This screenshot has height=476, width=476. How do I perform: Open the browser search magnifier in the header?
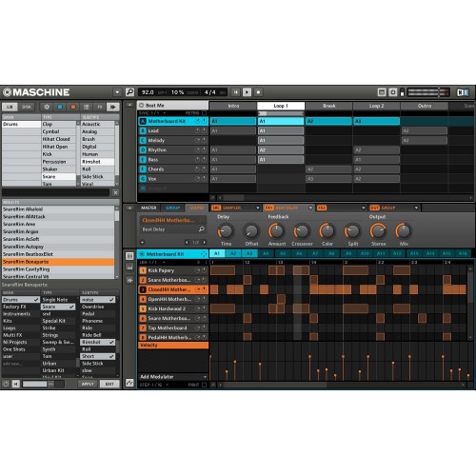click(x=129, y=92)
